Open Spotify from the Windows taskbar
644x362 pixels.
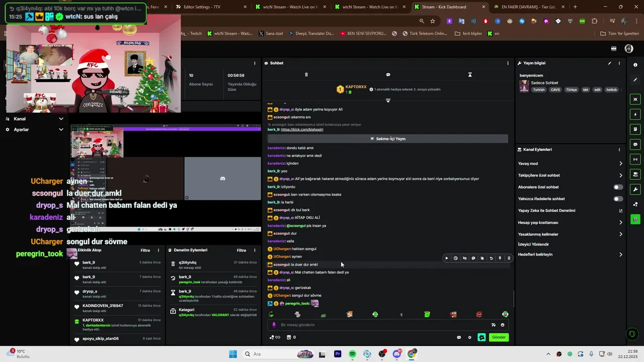pyautogui.click(x=352, y=354)
